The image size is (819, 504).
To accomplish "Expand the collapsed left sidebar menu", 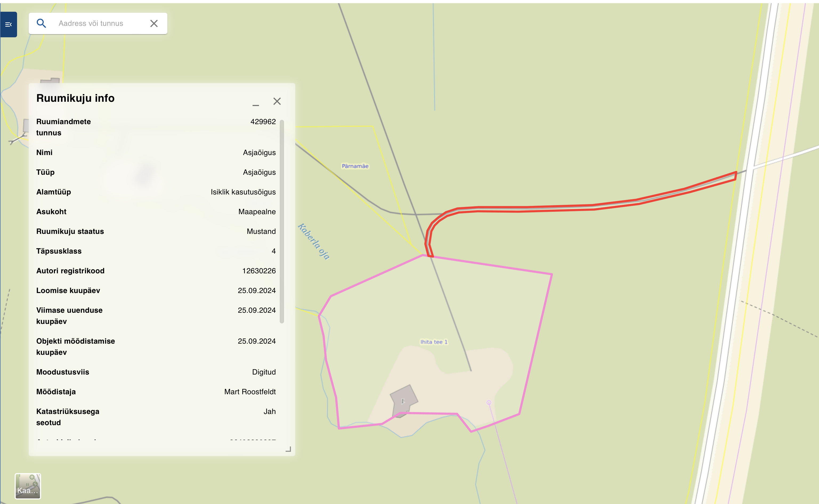I will coord(9,24).
